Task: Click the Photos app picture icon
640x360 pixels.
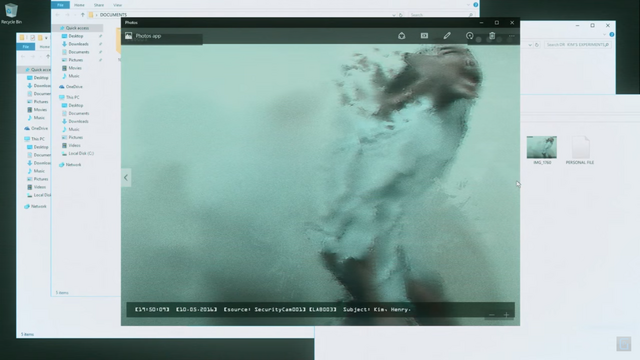Action: tap(129, 36)
